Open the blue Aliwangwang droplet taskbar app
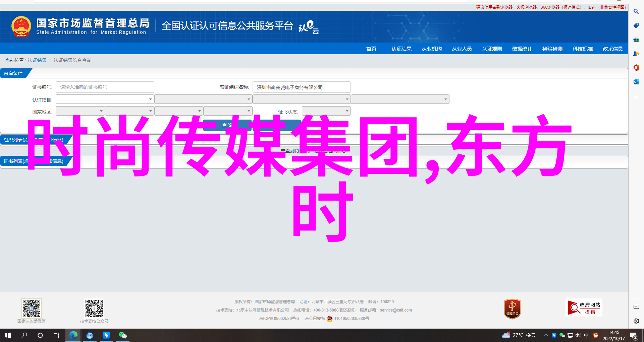The width and height of the screenshot is (644, 342). click(x=90, y=335)
